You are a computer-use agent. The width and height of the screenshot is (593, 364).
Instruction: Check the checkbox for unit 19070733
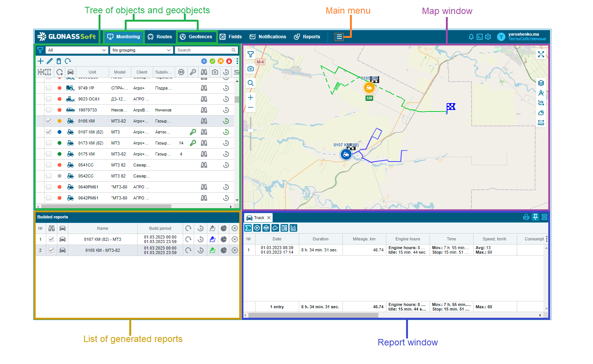pos(49,110)
